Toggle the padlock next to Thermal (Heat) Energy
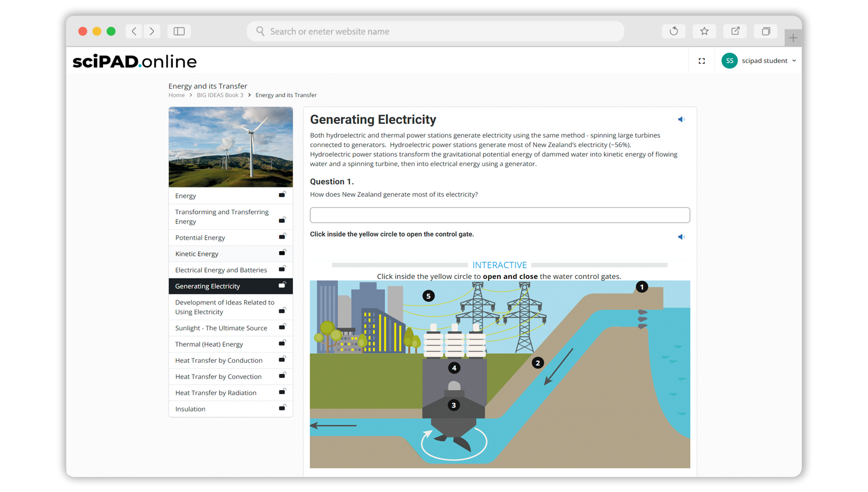Screen dimensions: 868x492 tap(282, 343)
